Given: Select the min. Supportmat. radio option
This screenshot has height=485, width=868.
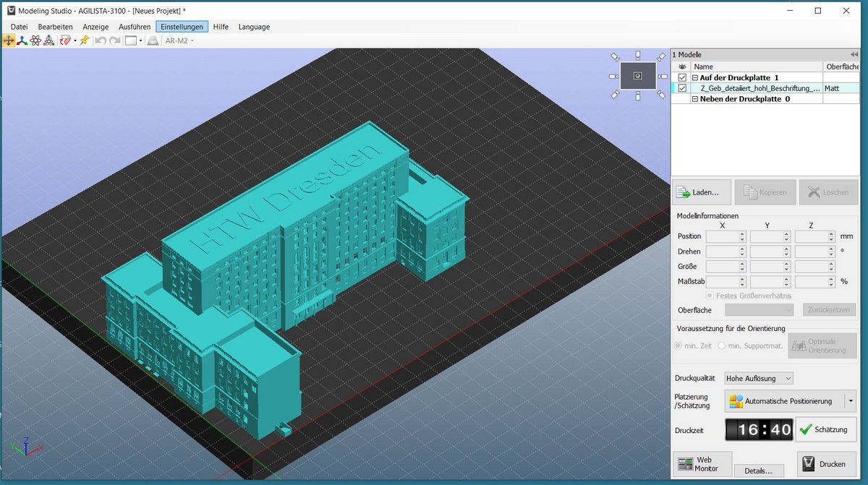Looking at the screenshot, I should [722, 345].
